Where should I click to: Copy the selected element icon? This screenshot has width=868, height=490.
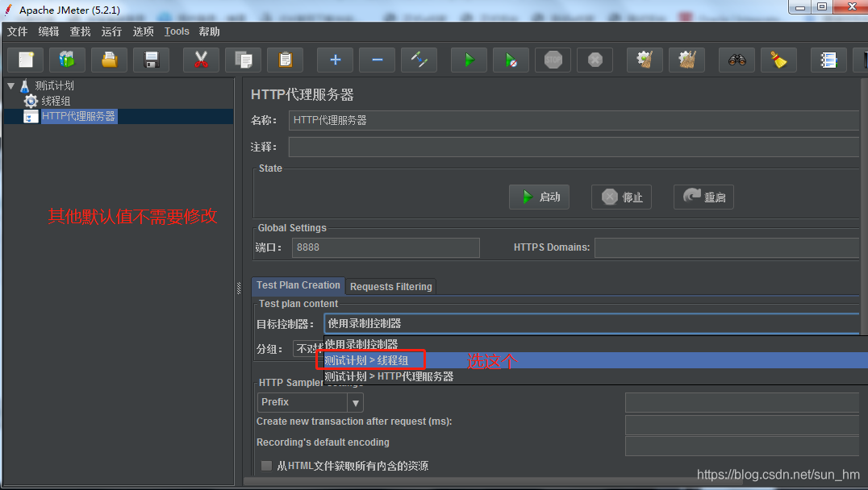pyautogui.click(x=243, y=60)
